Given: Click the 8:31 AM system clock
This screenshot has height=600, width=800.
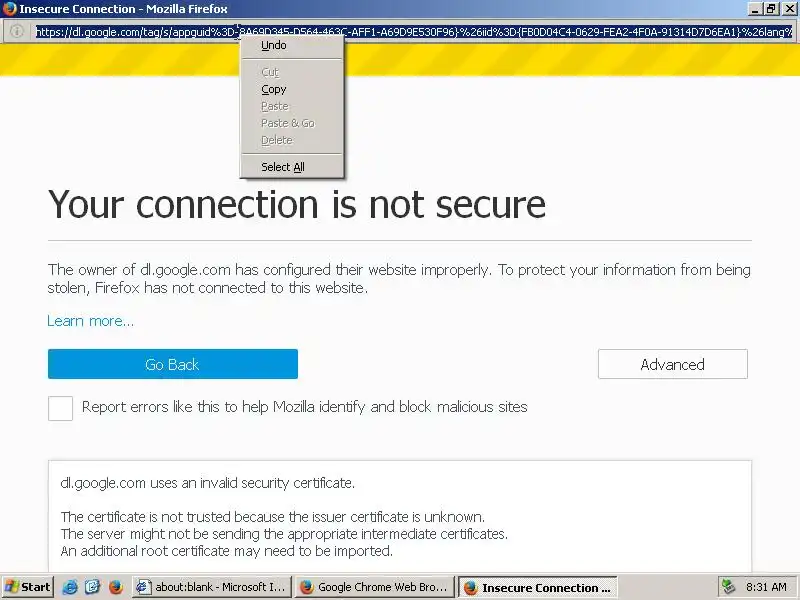Looking at the screenshot, I should 766,587.
